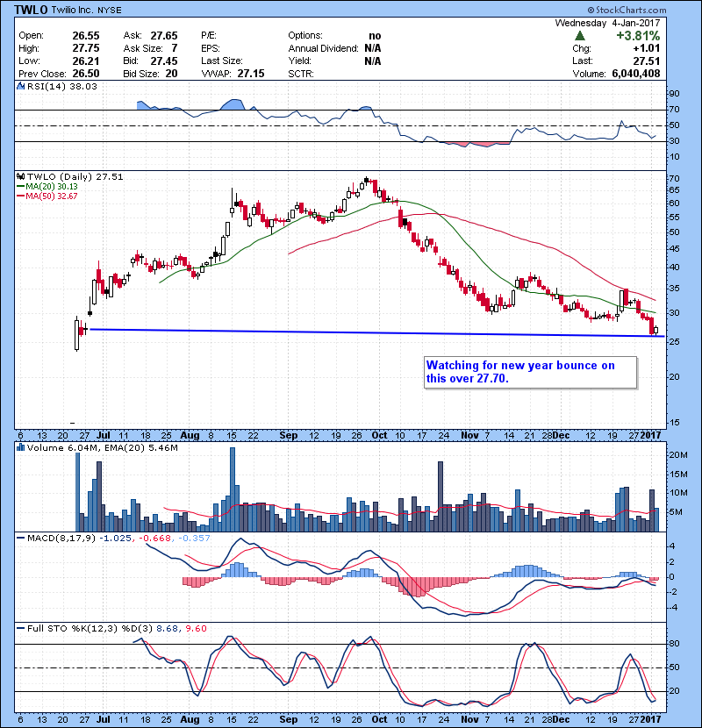Click the MACD(8,17,9) indicator label

tap(61, 538)
